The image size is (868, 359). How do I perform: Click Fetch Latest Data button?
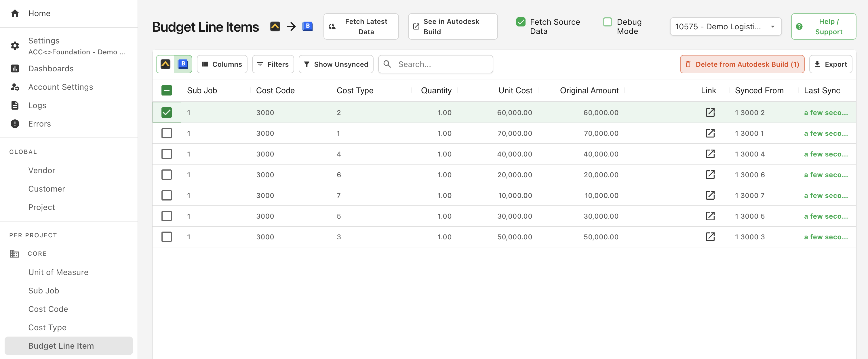361,26
